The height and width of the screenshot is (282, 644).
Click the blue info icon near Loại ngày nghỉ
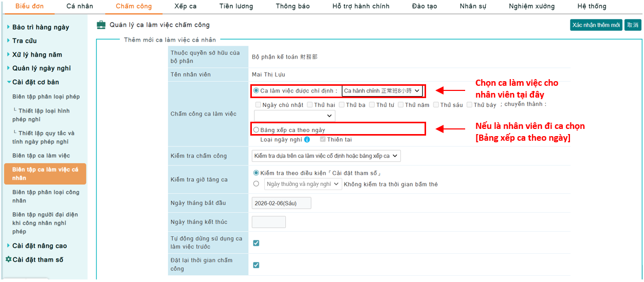click(x=307, y=140)
